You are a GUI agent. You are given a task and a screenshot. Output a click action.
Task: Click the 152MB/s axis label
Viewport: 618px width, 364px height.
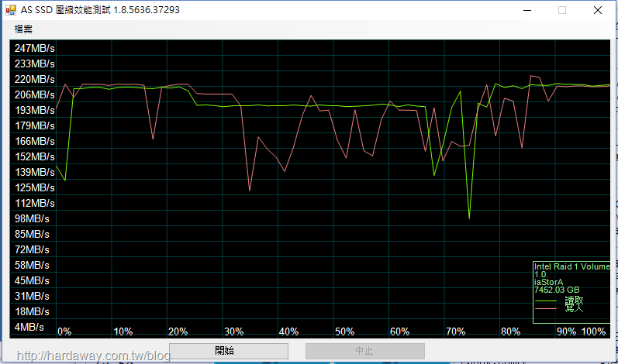pos(35,156)
